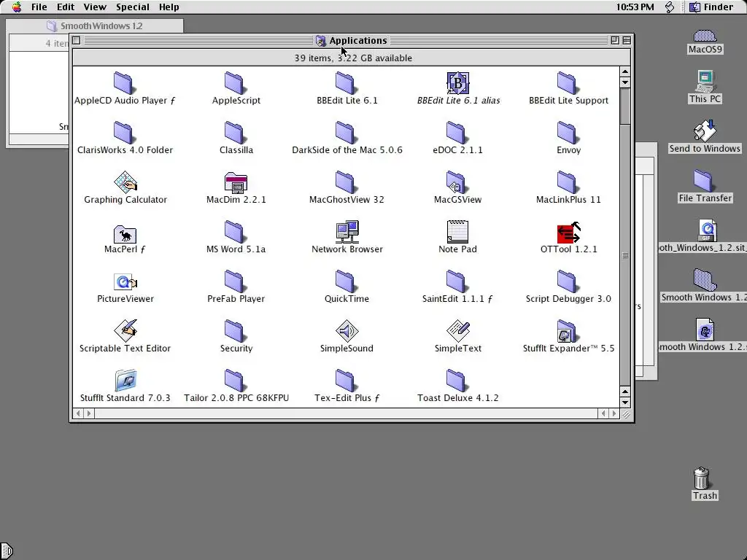Select the MacOS9 disk on desktop
747x560 pixels.
[x=705, y=36]
